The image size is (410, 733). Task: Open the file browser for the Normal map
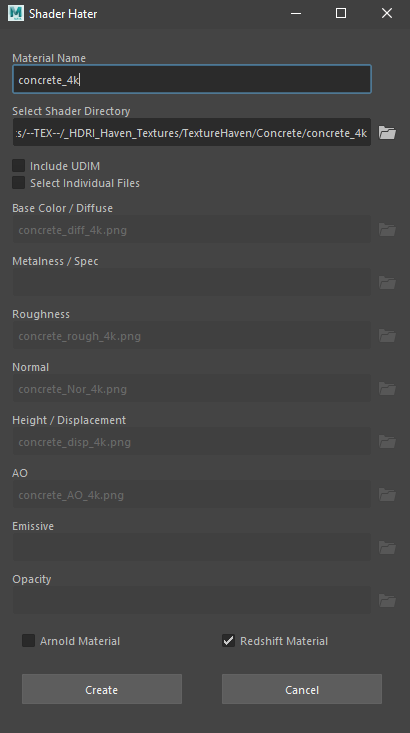[x=387, y=388]
